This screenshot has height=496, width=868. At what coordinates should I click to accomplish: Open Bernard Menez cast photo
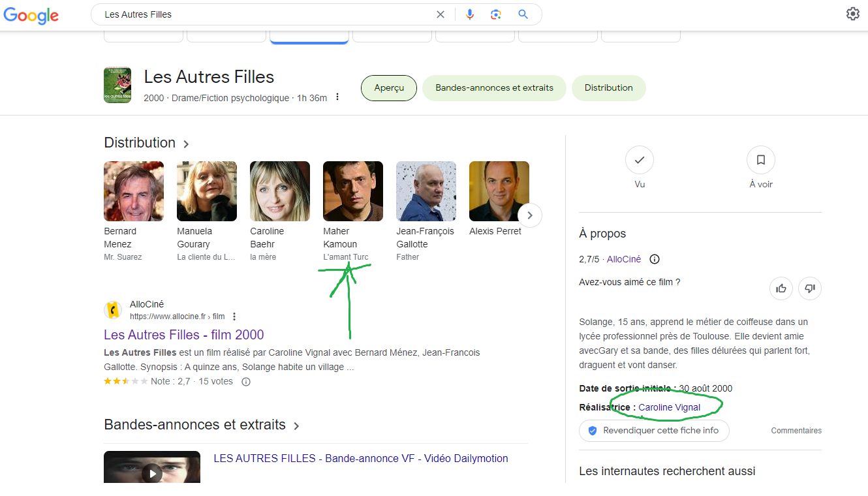[134, 191]
